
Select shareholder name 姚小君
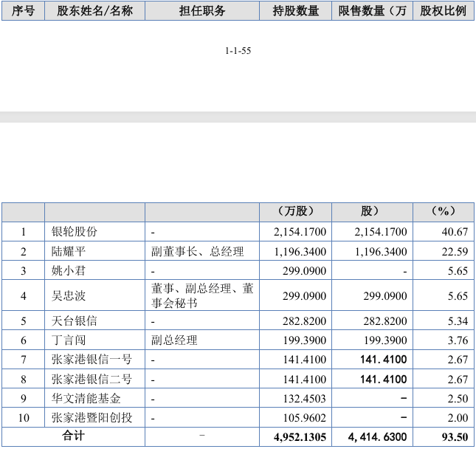69,271
